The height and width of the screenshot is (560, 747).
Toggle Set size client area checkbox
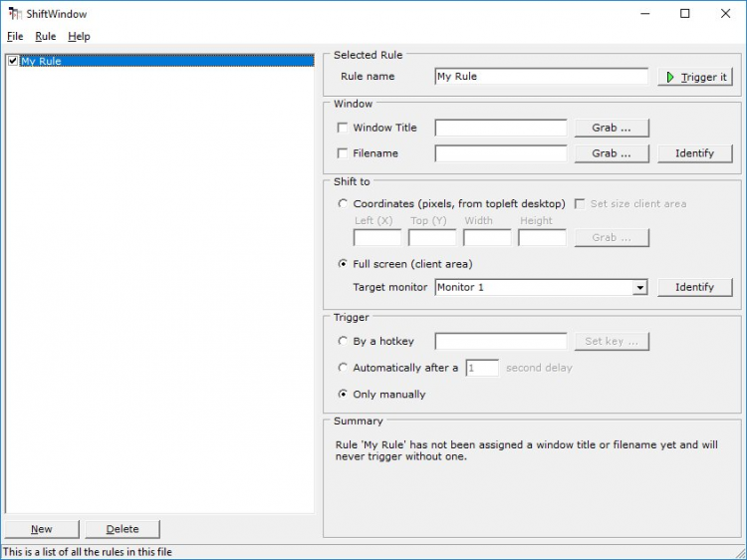coord(580,203)
